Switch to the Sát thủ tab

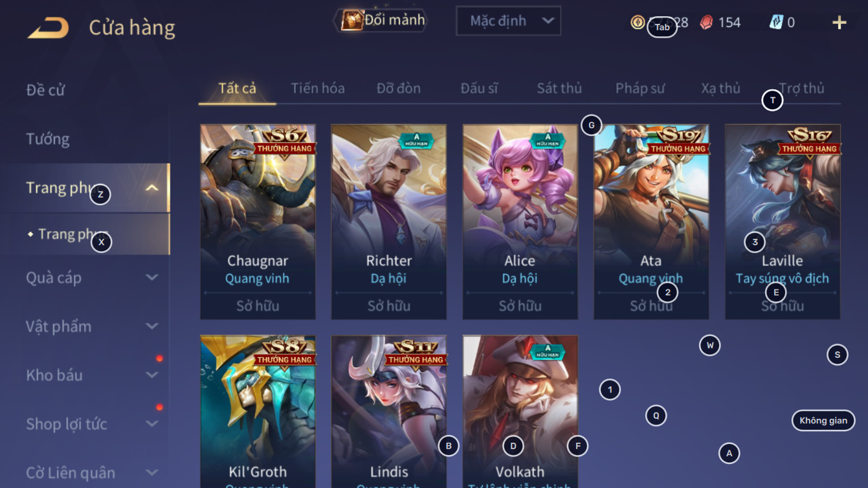coord(559,89)
